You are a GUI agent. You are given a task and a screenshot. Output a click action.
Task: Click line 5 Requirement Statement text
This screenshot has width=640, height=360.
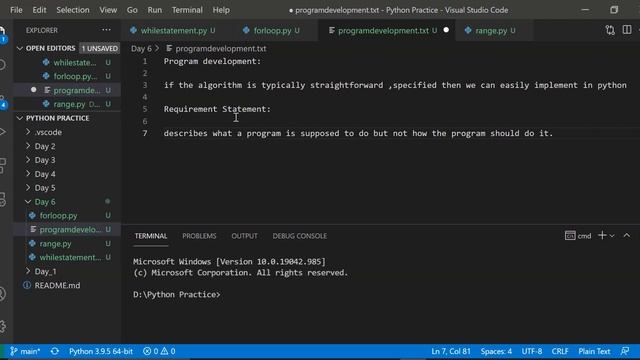pos(217,109)
